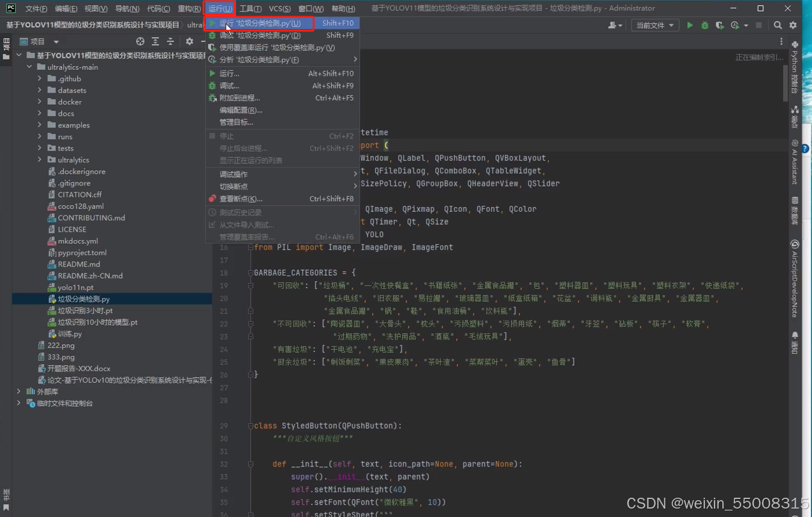This screenshot has width=812, height=517.
Task: Open the AiriScriptDevelopNote side panel
Action: click(795, 279)
